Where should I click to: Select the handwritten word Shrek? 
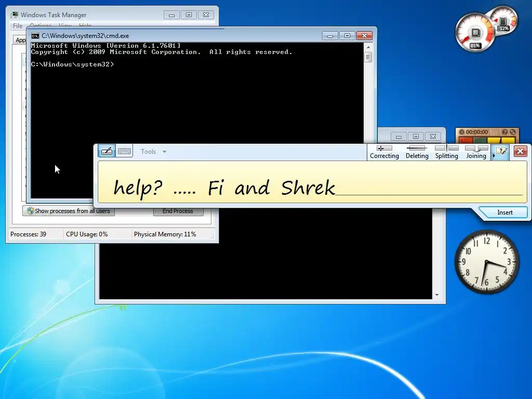(308, 187)
